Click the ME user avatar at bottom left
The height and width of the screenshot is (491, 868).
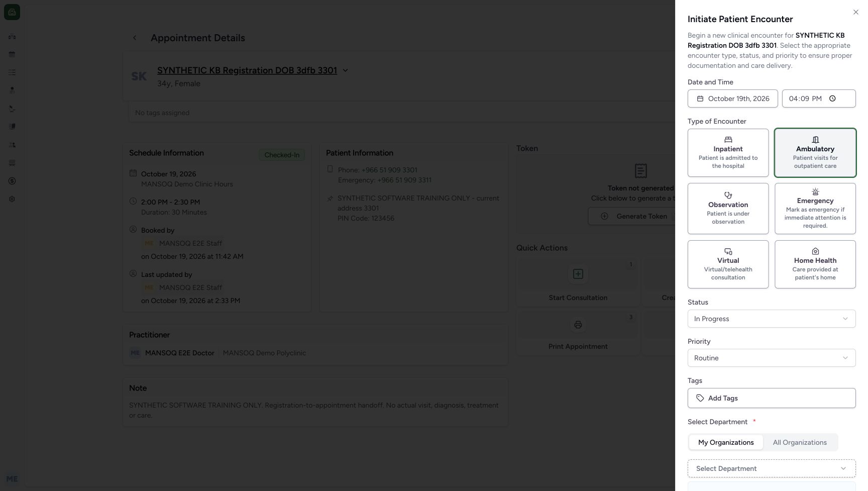click(x=12, y=479)
